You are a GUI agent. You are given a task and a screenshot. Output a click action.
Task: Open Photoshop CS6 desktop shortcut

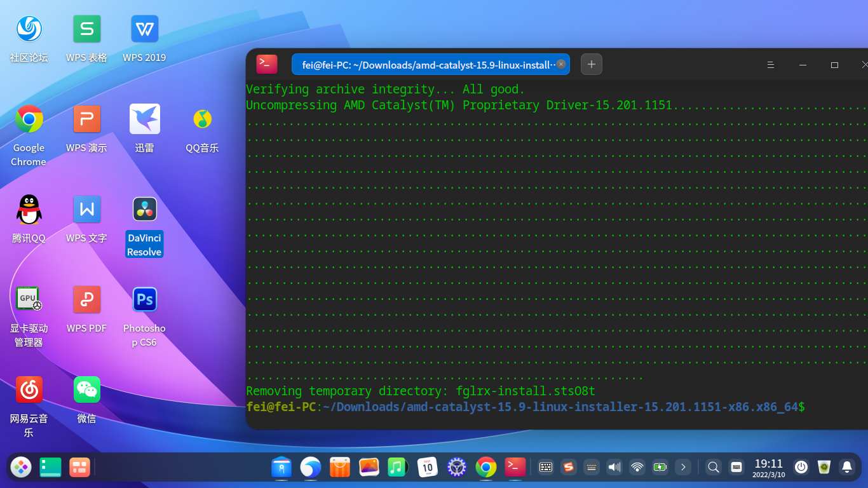tap(145, 300)
